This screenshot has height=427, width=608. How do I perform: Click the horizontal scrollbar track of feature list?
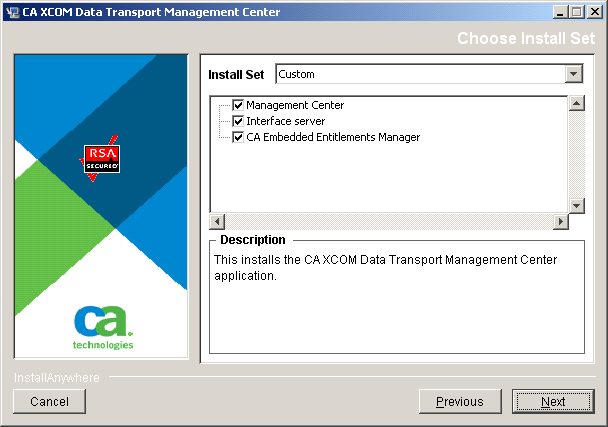pyautogui.click(x=389, y=221)
